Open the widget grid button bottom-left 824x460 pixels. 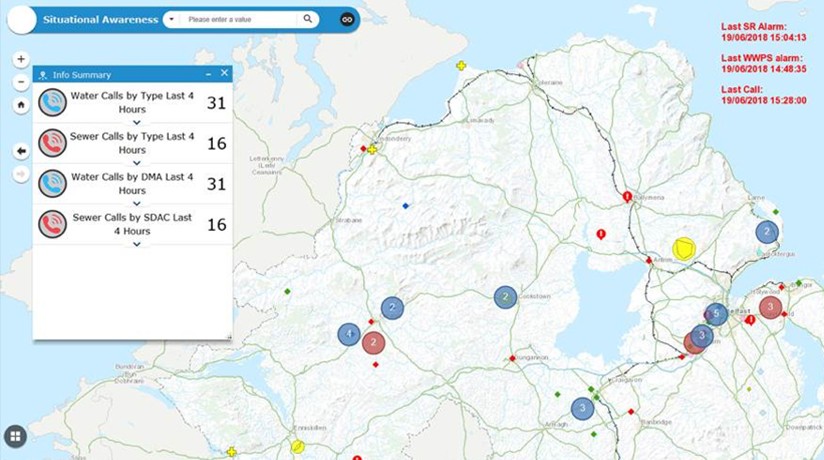15,436
